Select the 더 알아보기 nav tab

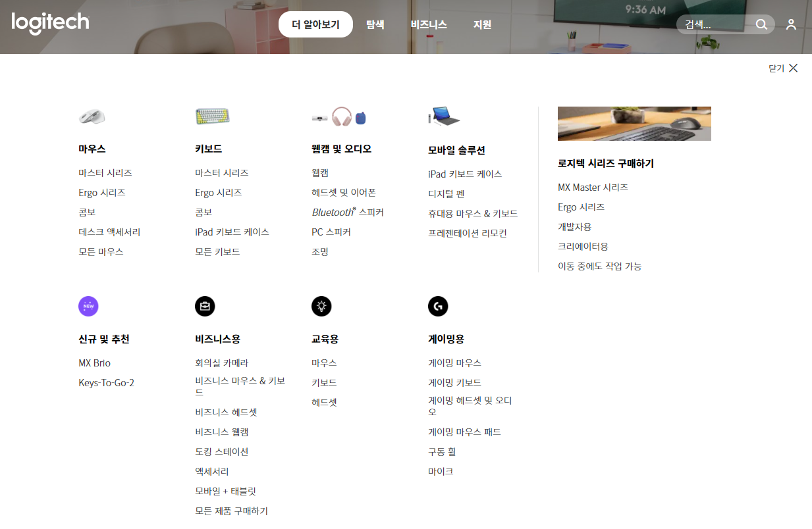315,24
